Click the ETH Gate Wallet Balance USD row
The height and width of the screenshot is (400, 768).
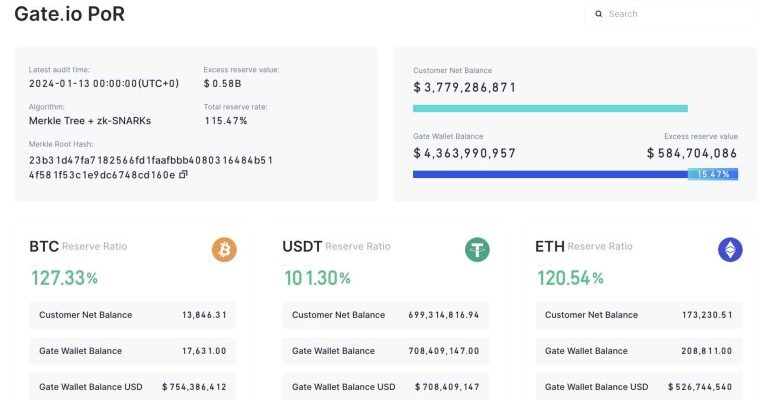(639, 386)
